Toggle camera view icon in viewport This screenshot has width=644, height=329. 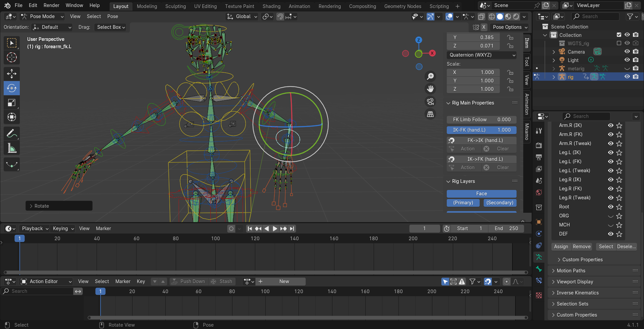430,101
